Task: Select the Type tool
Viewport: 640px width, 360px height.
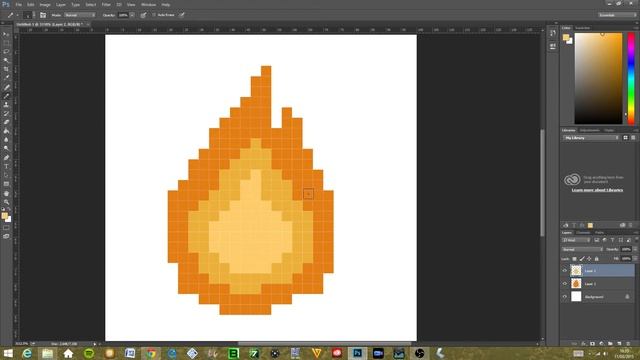Action: (x=6, y=166)
